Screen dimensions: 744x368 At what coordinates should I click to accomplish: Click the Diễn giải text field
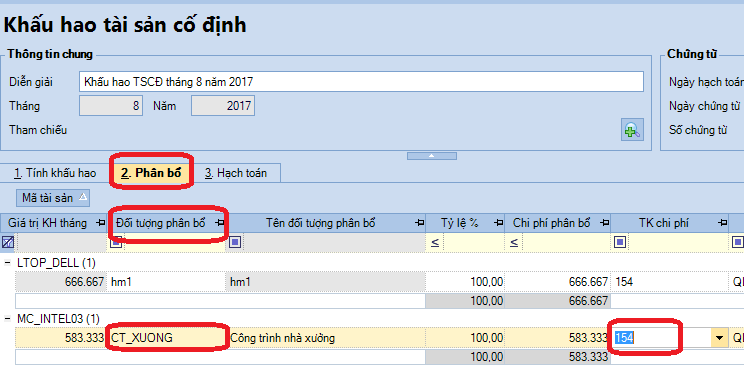tap(362, 82)
